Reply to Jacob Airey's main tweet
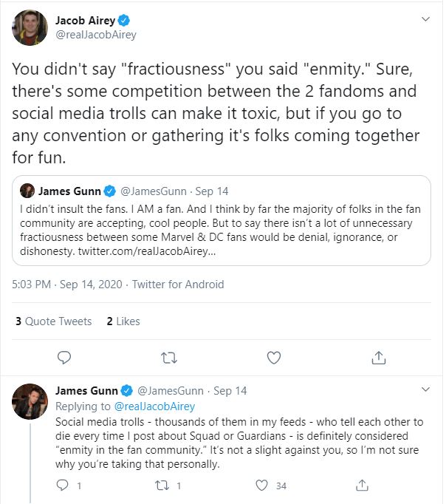 pos(64,358)
